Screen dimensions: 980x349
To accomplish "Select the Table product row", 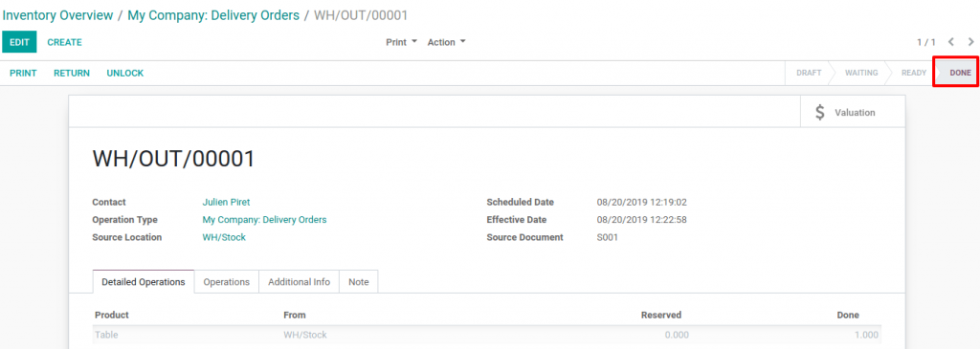I will [x=487, y=335].
